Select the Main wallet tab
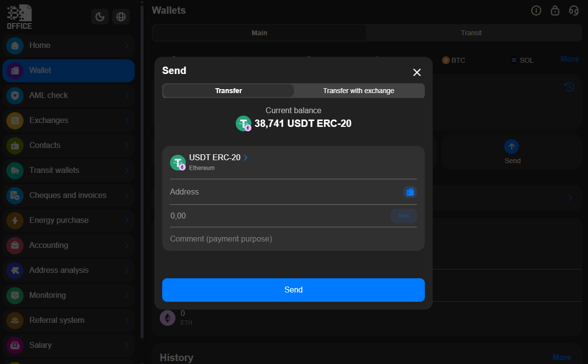The image size is (588, 364). coord(259,33)
